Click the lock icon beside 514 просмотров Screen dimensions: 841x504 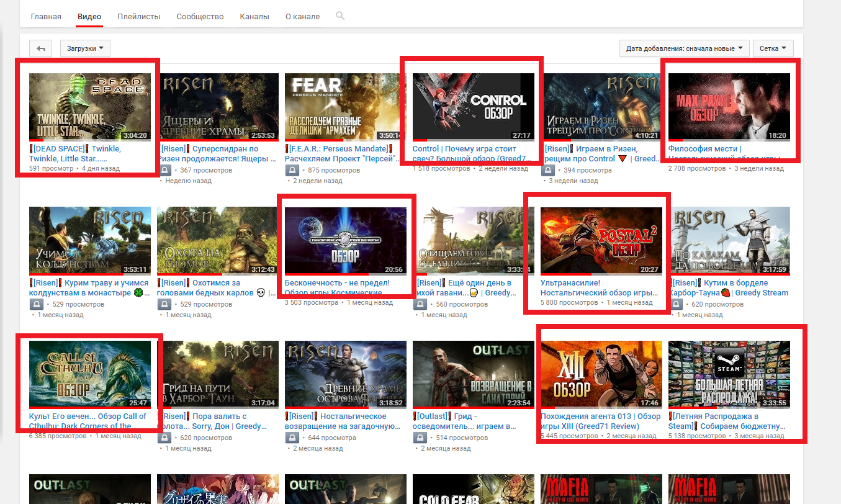[420, 438]
